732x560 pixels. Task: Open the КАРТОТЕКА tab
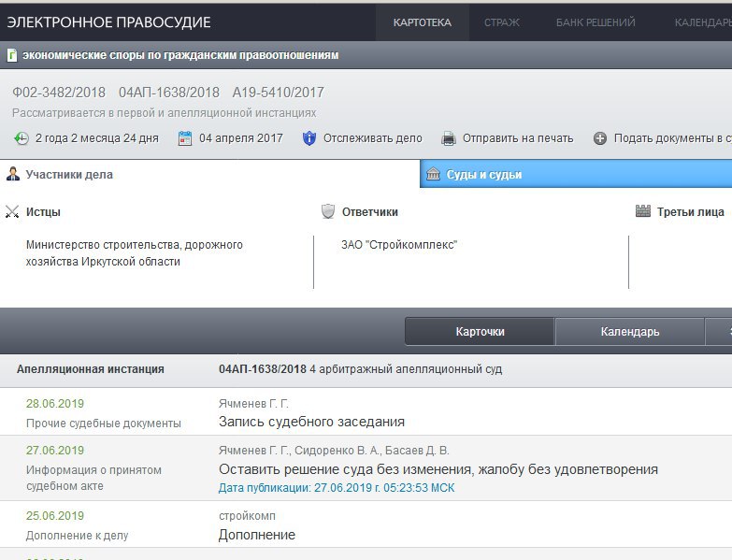(x=422, y=22)
